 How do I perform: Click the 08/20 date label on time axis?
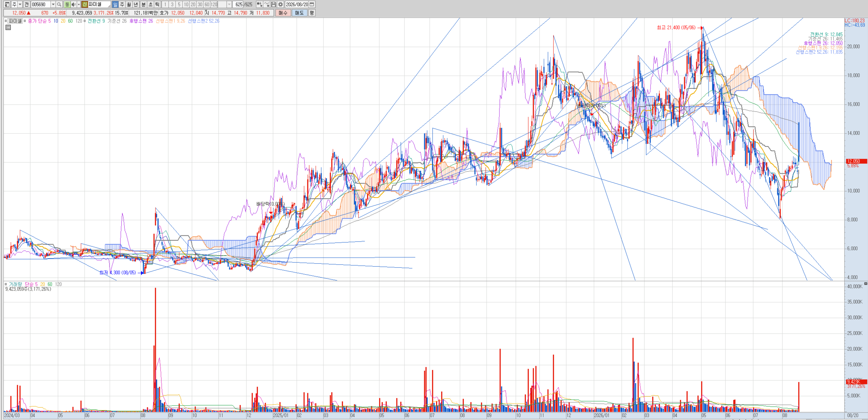click(x=853, y=416)
